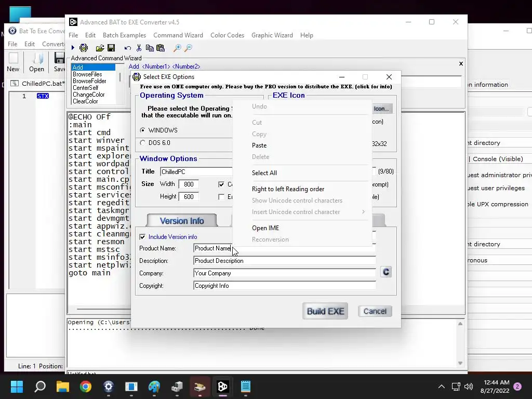Click the scissors cut toolbar icon
532x399 pixels.
pos(139,48)
